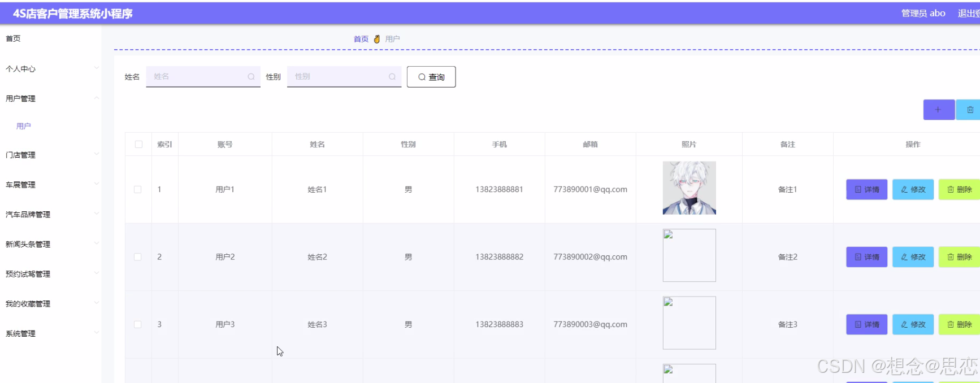Click 修改 for 用户3

point(913,324)
